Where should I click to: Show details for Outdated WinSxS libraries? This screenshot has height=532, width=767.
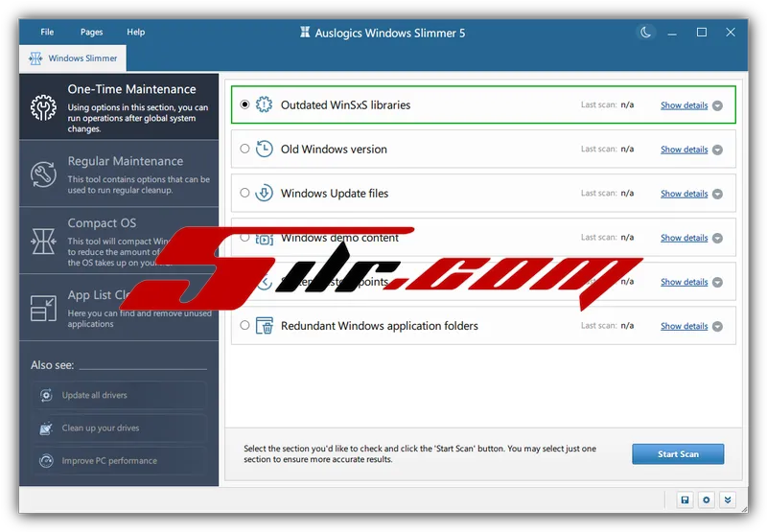click(684, 105)
